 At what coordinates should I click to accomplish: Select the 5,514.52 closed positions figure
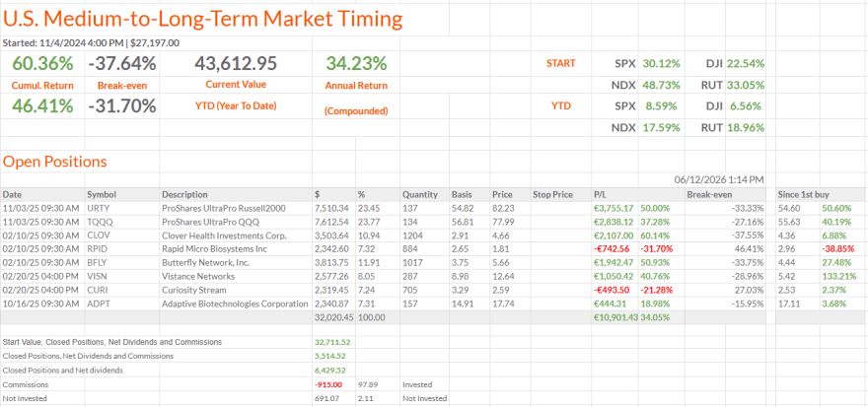coord(332,356)
